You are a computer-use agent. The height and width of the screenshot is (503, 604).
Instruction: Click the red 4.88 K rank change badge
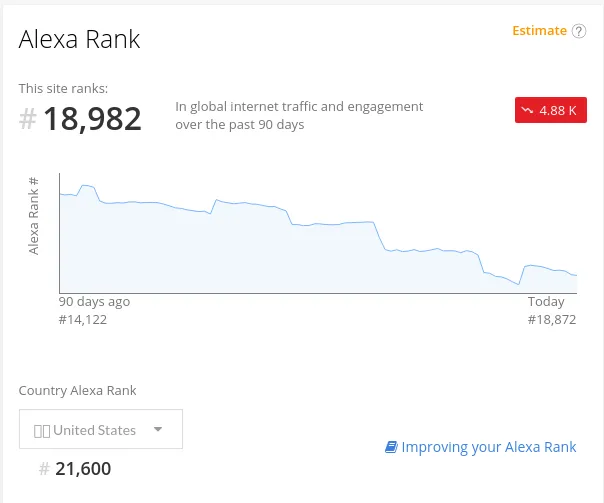click(550, 110)
